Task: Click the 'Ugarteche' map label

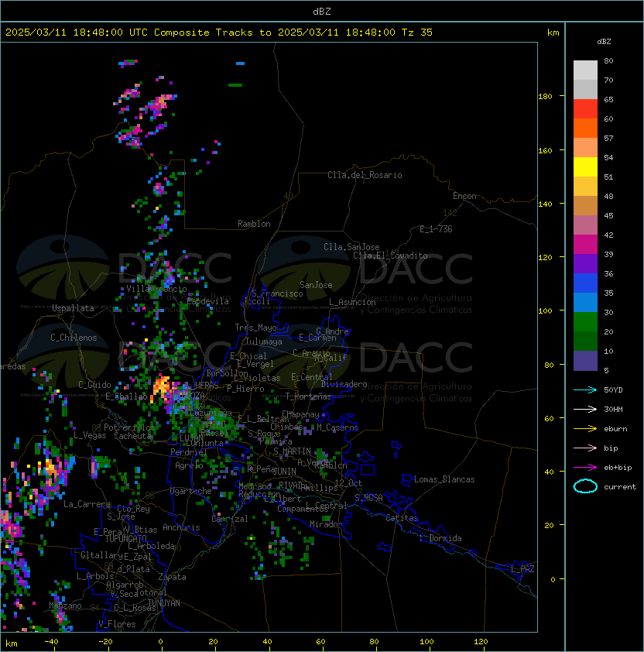Action: click(x=191, y=491)
